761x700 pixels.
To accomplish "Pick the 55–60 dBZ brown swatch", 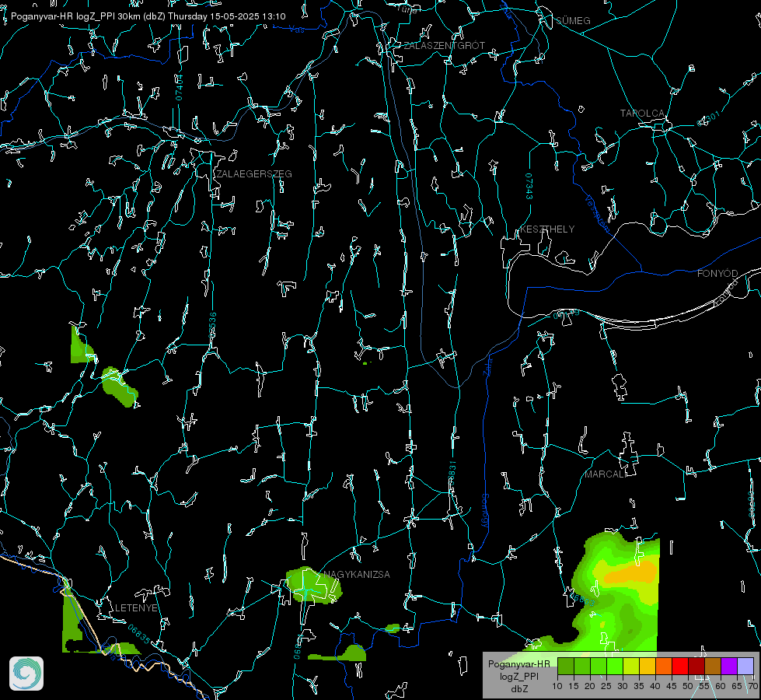I will click(x=713, y=666).
